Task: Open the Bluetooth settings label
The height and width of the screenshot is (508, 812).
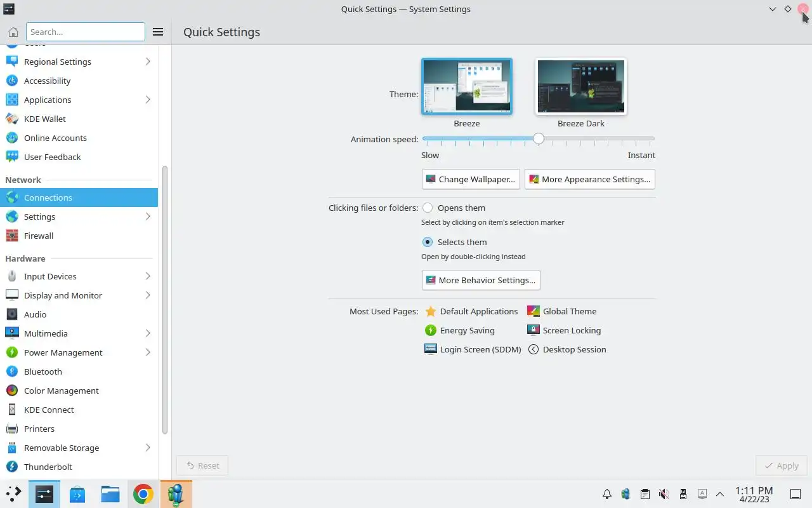Action: tap(43, 371)
